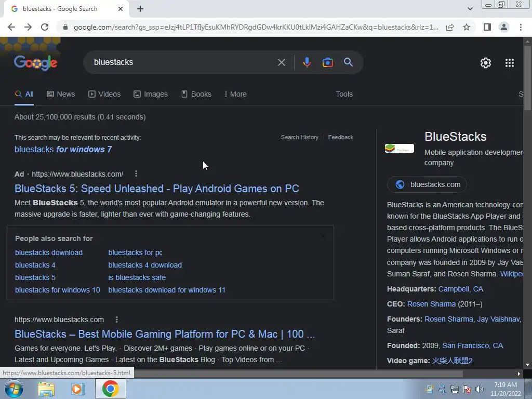
Task: Visit bluestacks.com website button
Action: [x=427, y=184]
